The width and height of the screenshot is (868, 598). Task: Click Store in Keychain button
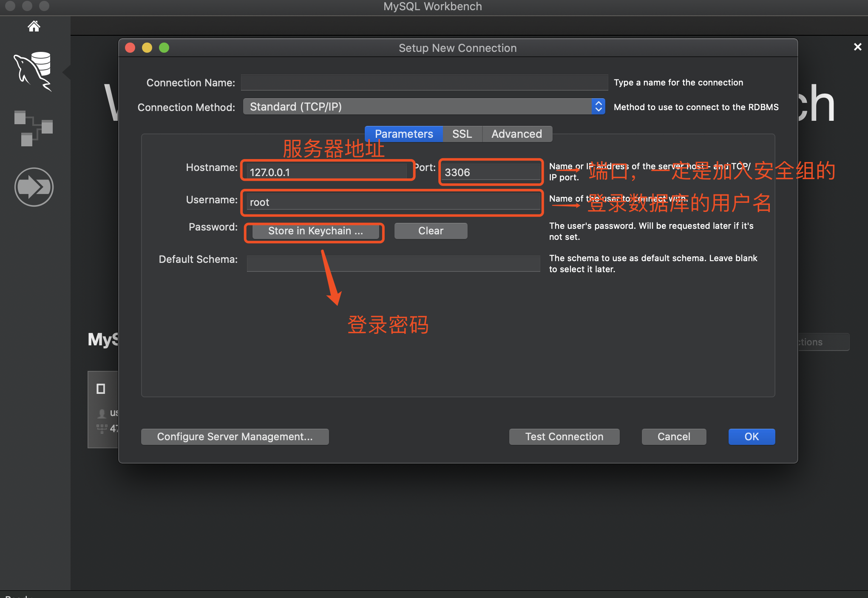tap(315, 231)
